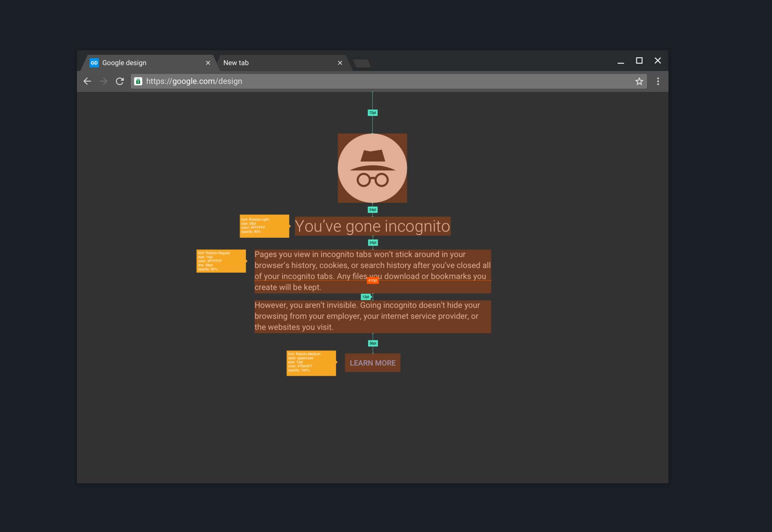Screen dimensions: 772x532
Task: Go back using the back arrow
Action: click(x=87, y=81)
